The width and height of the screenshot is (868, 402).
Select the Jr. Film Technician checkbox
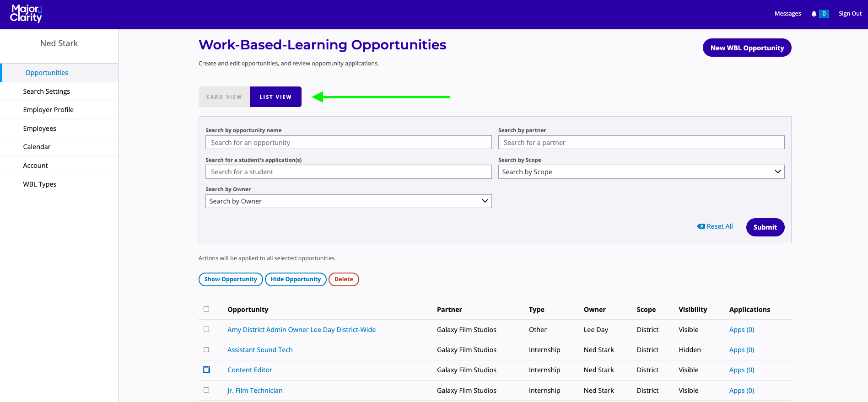(206, 390)
